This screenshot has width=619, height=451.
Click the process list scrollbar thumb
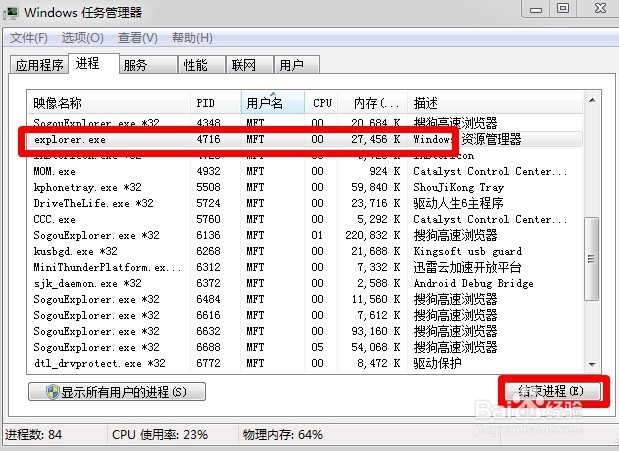591,259
